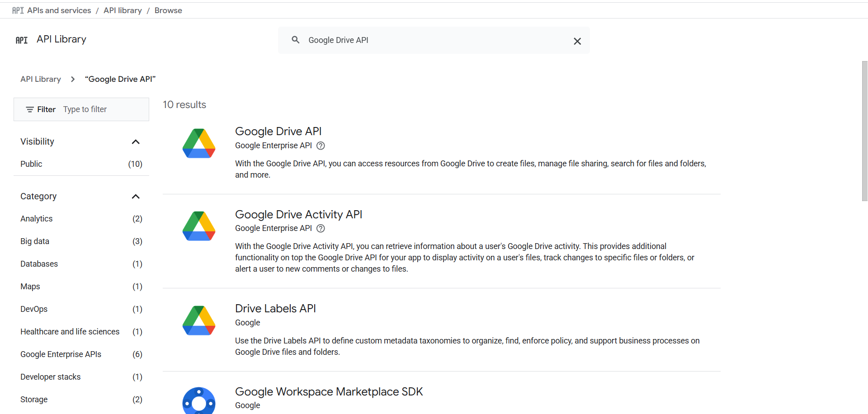Click the 10 results count text

click(184, 104)
